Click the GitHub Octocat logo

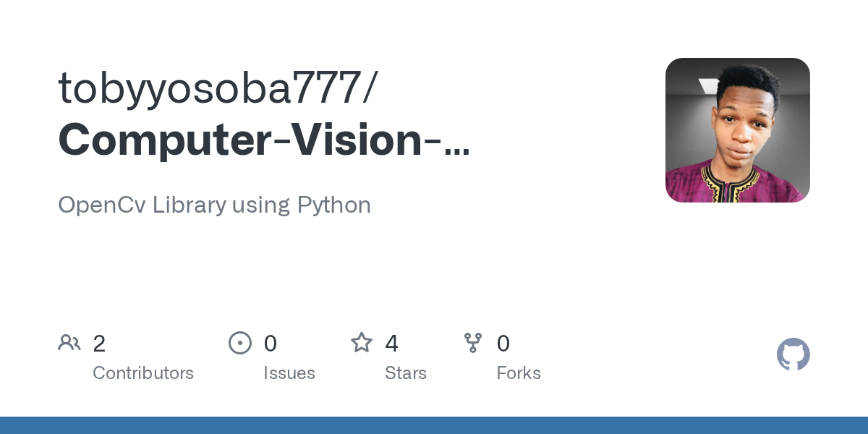(793, 354)
